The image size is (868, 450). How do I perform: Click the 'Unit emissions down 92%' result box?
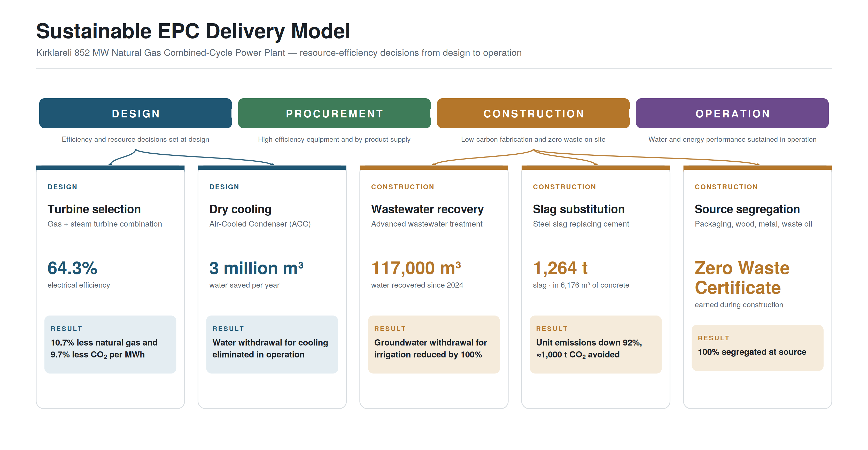(x=595, y=344)
